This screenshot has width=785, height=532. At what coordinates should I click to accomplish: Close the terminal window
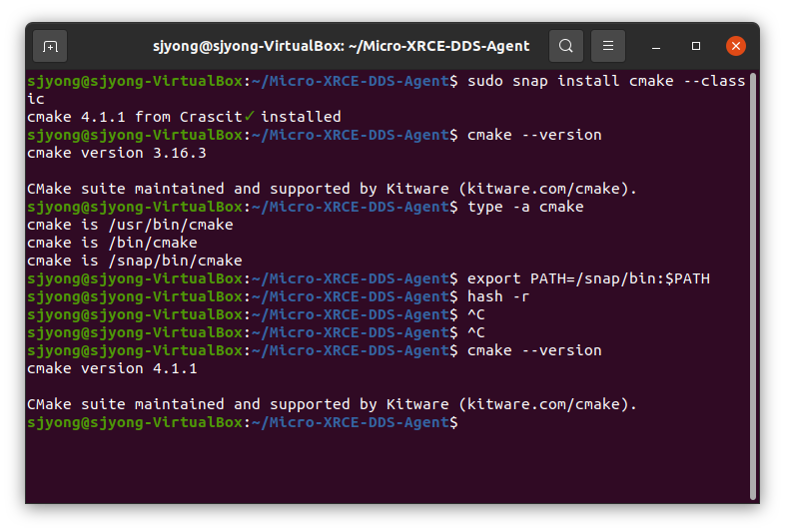click(735, 46)
